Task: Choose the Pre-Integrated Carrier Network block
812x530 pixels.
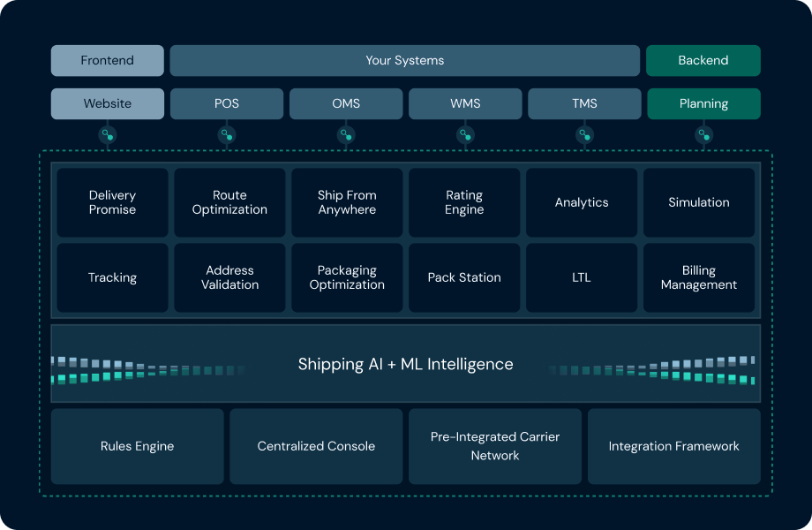Action: 495,447
